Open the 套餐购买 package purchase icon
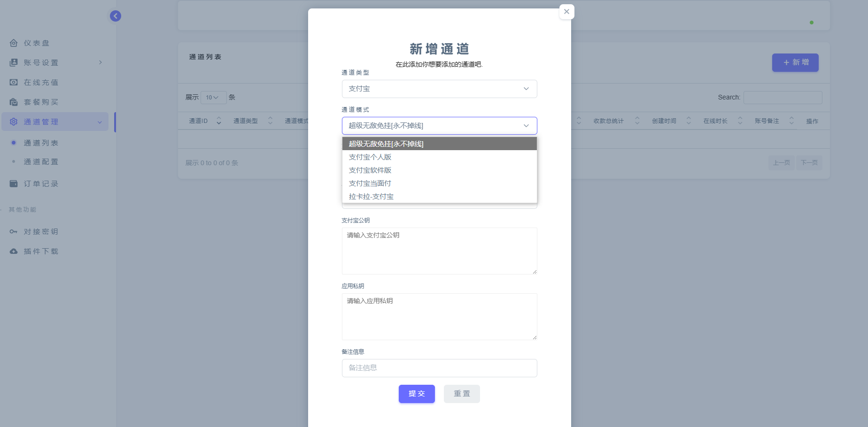 coord(14,102)
